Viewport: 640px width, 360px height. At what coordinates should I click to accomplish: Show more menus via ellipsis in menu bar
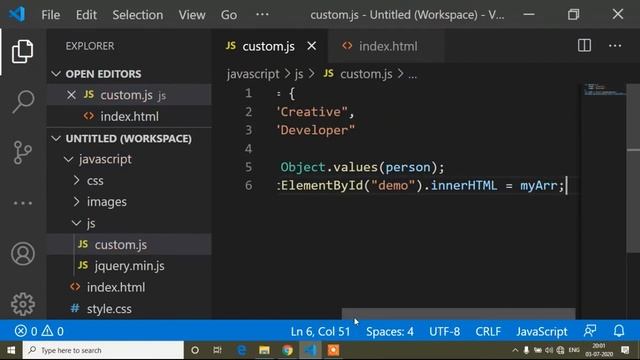[x=262, y=15]
